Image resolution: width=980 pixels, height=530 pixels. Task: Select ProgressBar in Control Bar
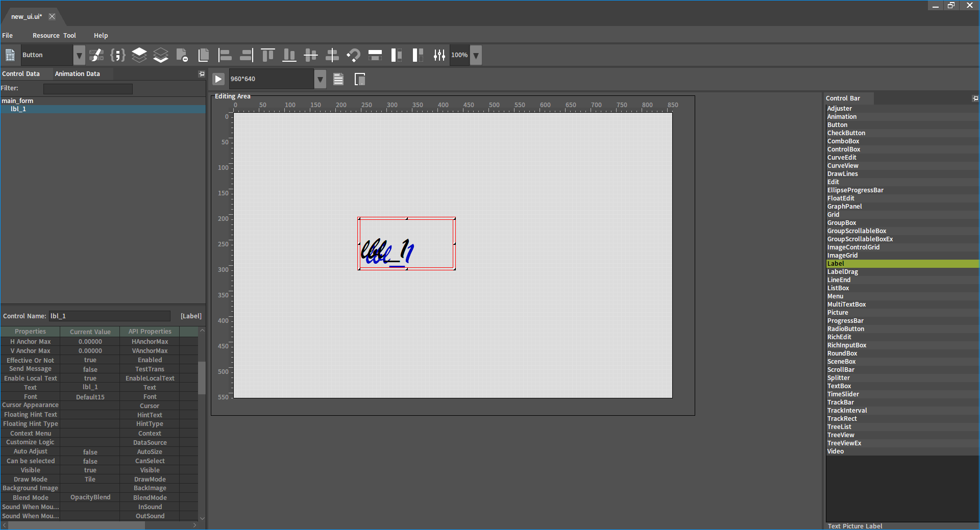coord(902,321)
